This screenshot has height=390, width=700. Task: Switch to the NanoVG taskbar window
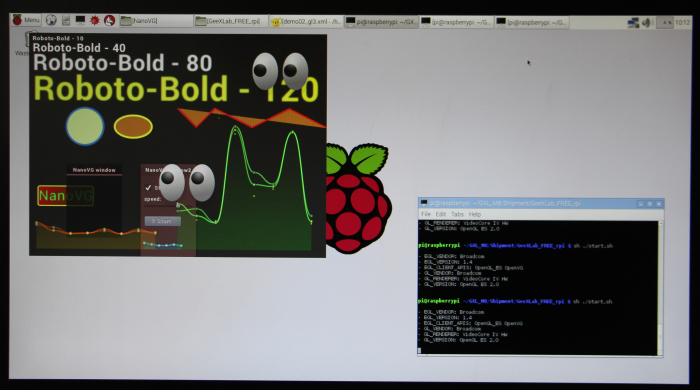coord(156,21)
